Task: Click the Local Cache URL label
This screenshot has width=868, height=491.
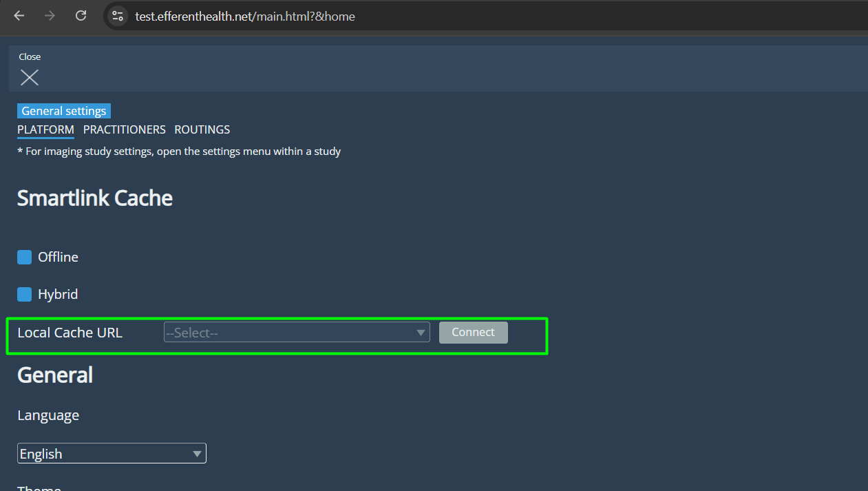Action: 70,333
